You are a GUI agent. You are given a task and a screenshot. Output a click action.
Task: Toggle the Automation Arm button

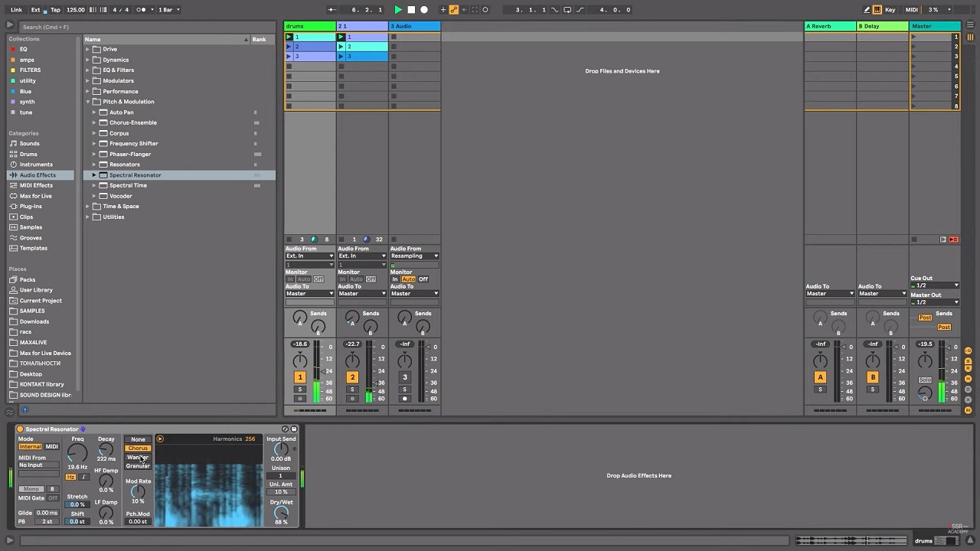tap(454, 10)
